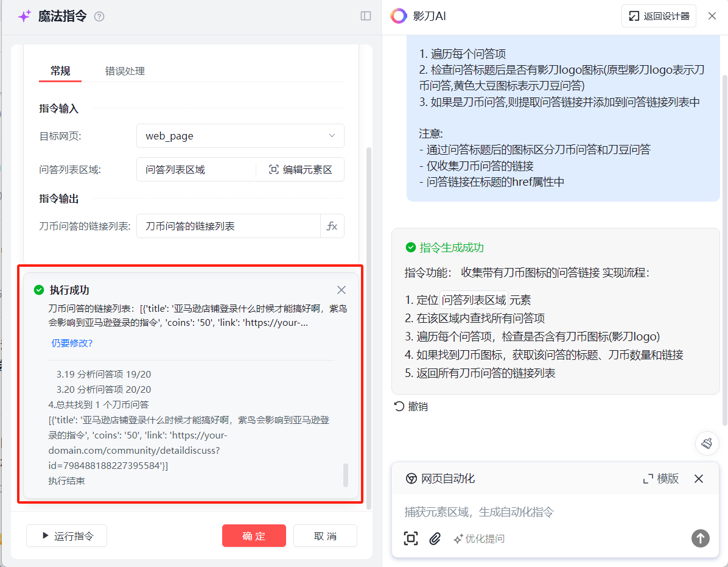Image resolution: width=728 pixels, height=567 pixels.
Task: Click the paperclip attachment icon
Action: (435, 538)
